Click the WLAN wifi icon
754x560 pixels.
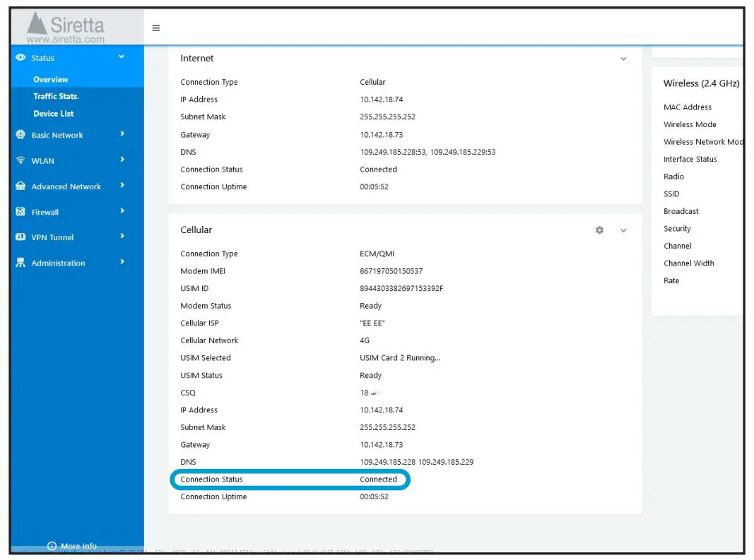20,160
